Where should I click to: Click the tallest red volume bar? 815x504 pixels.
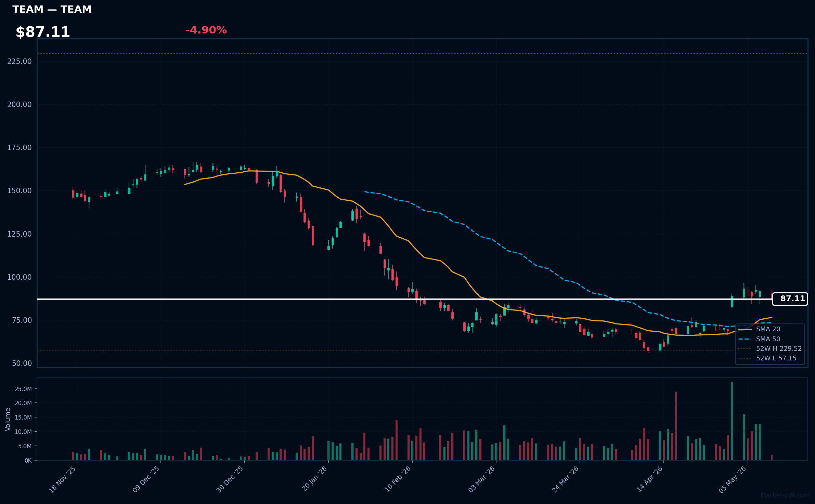(676, 426)
